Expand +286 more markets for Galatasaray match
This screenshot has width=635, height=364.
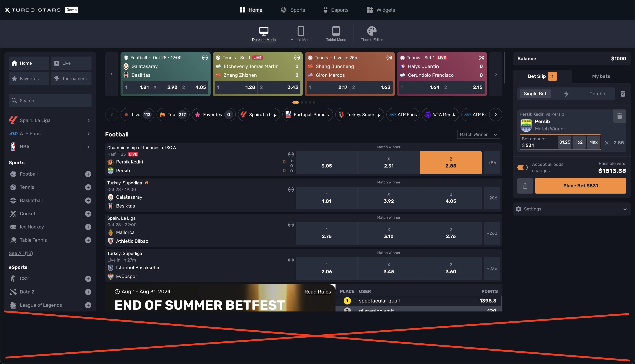[492, 198]
